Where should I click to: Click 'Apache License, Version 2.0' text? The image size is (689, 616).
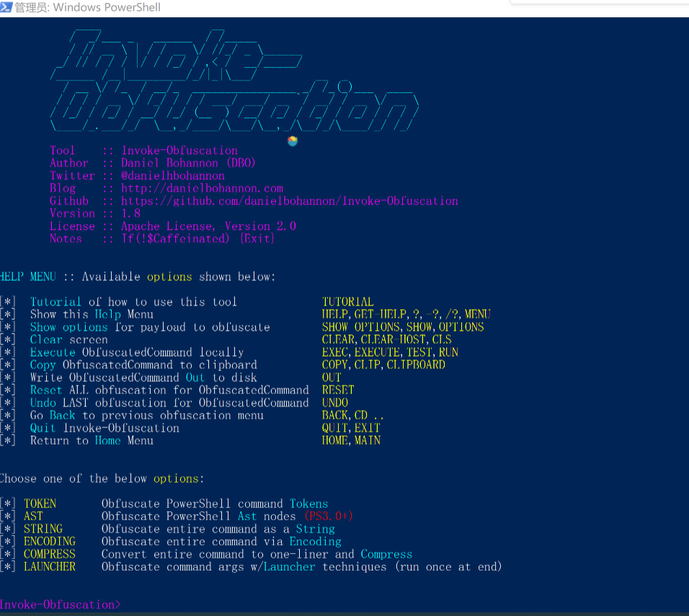tap(209, 226)
